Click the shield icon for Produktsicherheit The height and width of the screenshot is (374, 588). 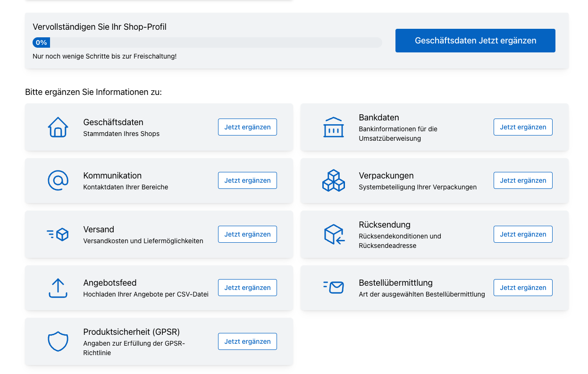coord(58,341)
